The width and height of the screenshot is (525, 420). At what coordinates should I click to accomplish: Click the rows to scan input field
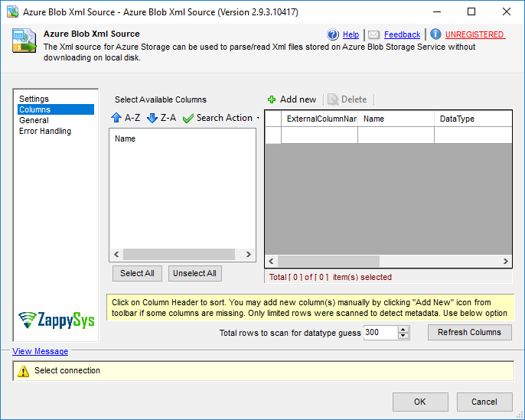click(x=380, y=333)
